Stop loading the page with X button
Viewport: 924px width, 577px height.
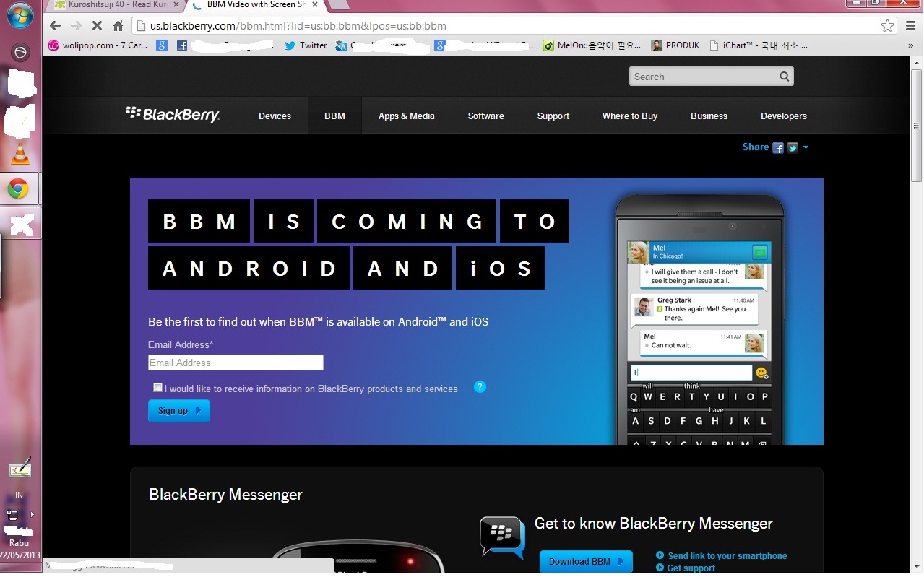click(98, 26)
